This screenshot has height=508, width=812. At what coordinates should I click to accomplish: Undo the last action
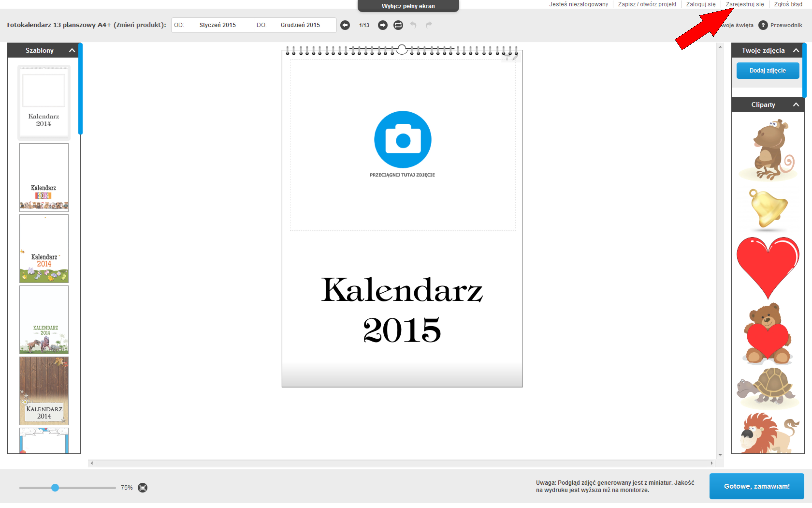[x=413, y=25]
